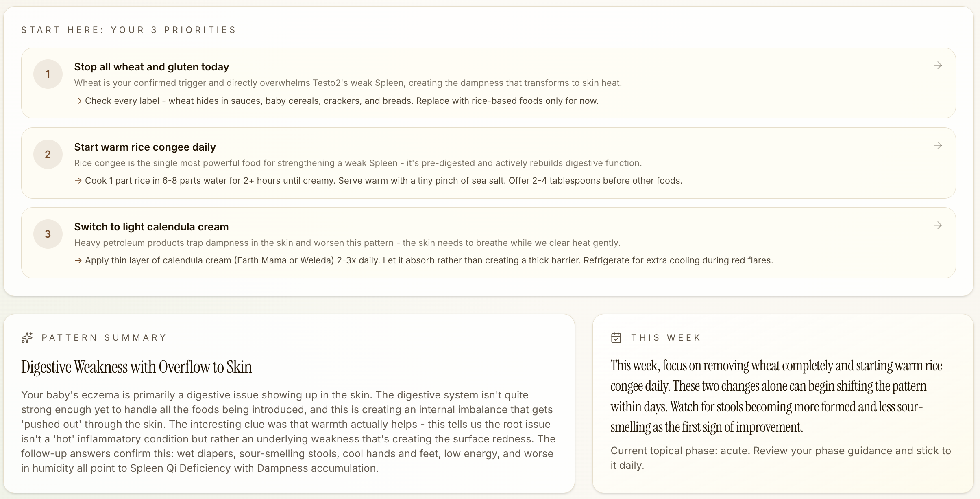Select the 'START HERE: YOUR 3 PRIORITIES' header
Screen dimensions: 980x499
click(129, 29)
